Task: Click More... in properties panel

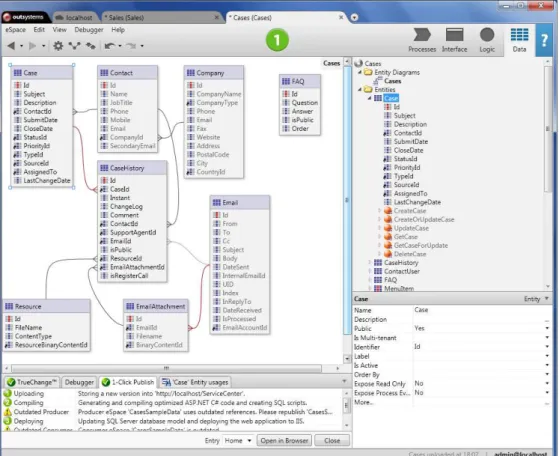Action: pos(364,402)
